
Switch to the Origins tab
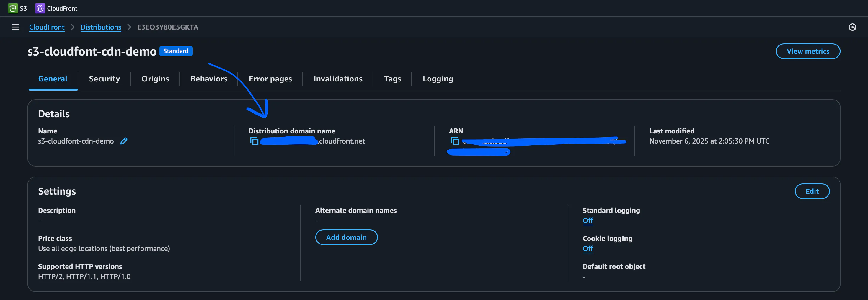155,79
